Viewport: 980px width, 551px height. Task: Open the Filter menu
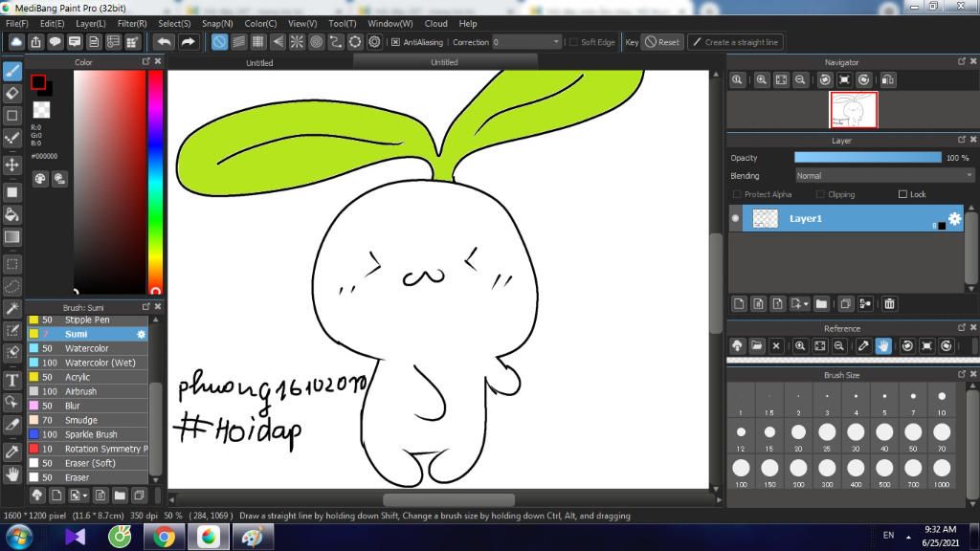[x=132, y=23]
